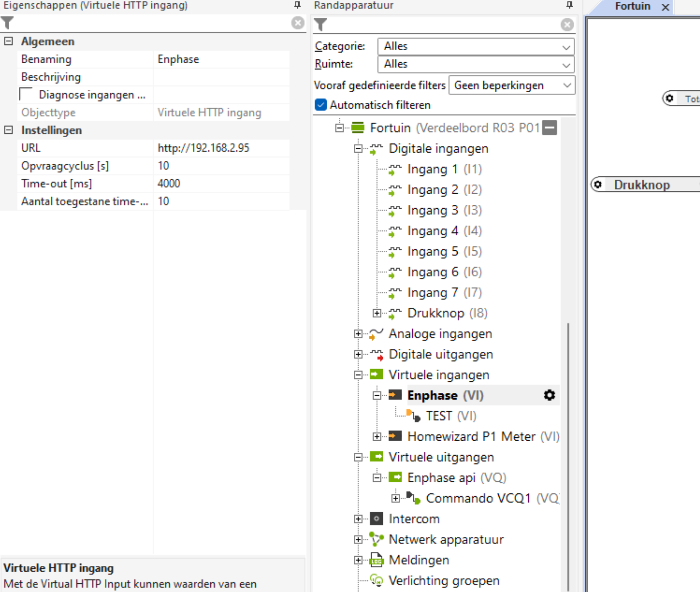Expand the Homewizard P1 Meter node

click(x=377, y=437)
